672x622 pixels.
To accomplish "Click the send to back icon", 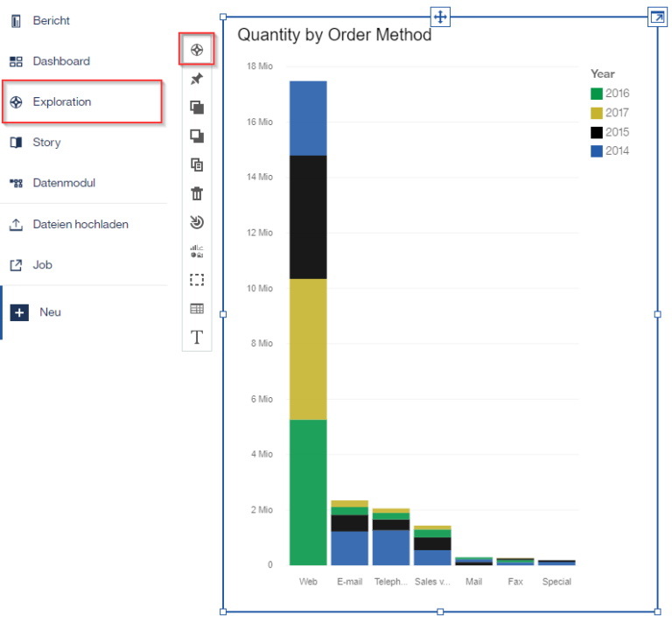I will (x=197, y=136).
